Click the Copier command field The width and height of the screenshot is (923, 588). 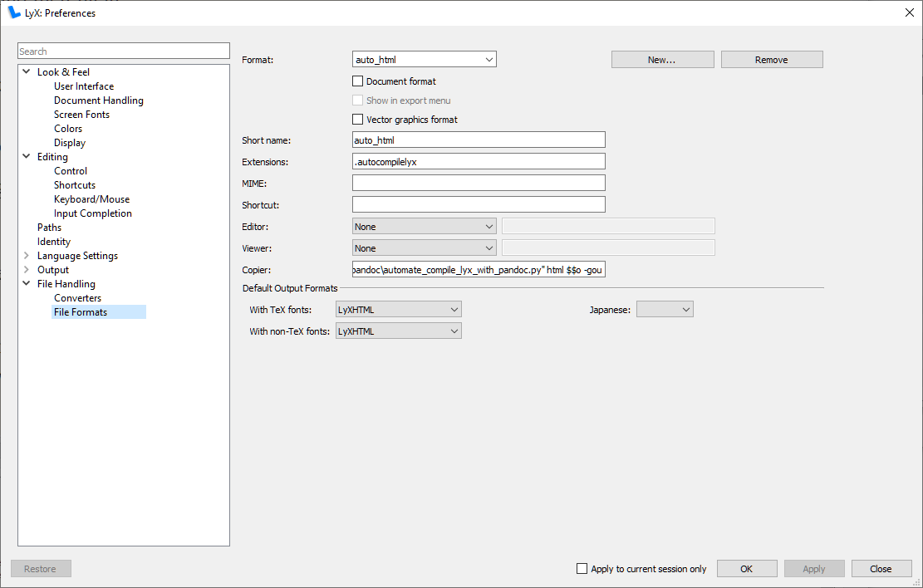[x=479, y=270]
